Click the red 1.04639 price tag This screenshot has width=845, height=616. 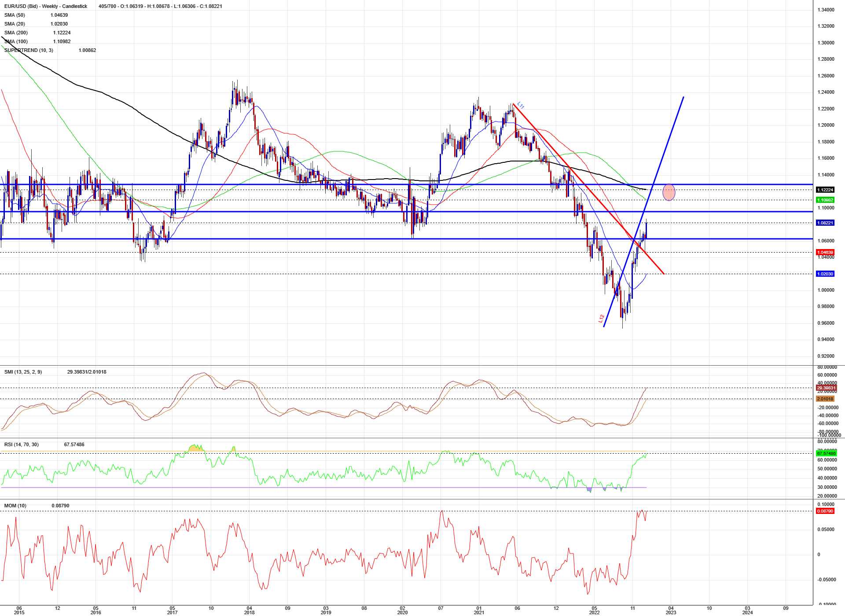click(x=825, y=253)
